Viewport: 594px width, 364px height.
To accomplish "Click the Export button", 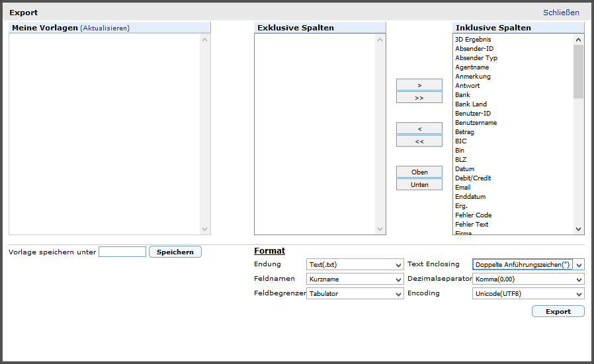I will click(558, 311).
